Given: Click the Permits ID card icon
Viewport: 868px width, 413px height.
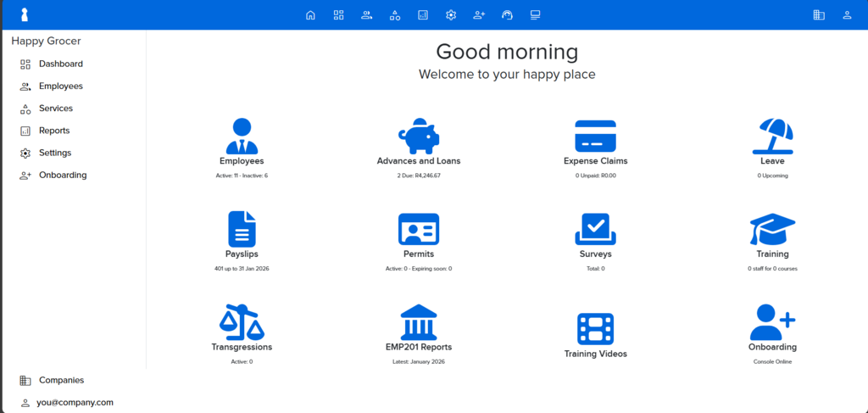Looking at the screenshot, I should [x=418, y=229].
